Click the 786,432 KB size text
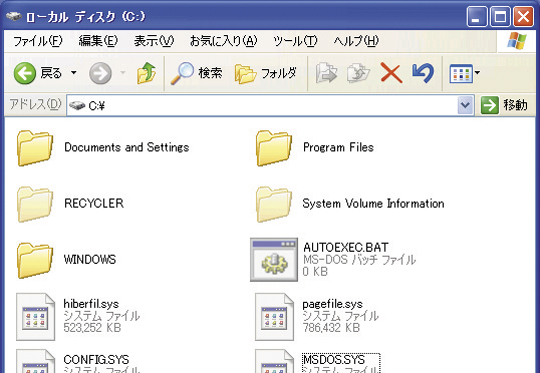Screen dimensions: 540x373 pos(331,328)
